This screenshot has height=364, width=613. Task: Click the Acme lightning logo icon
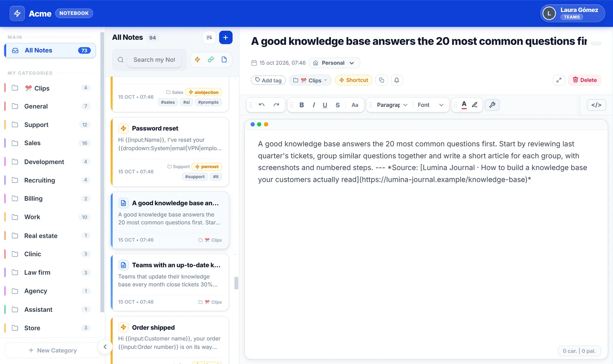(17, 14)
